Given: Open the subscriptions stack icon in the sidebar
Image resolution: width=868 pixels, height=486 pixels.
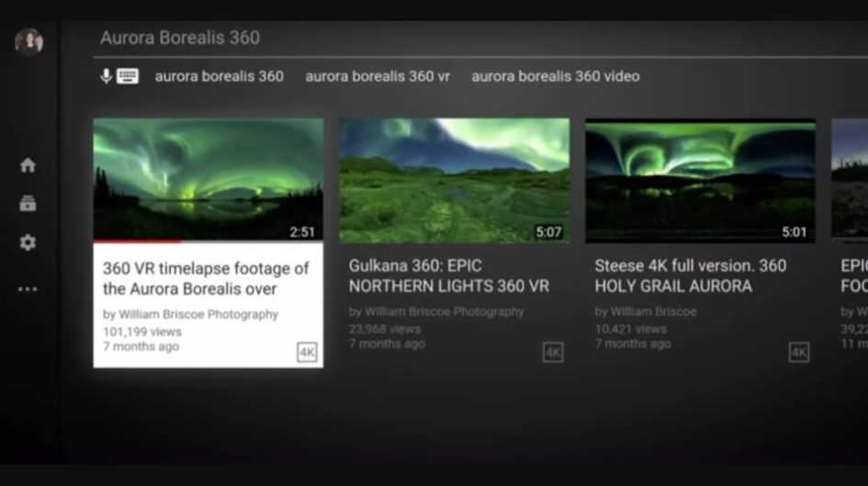Looking at the screenshot, I should point(28,204).
